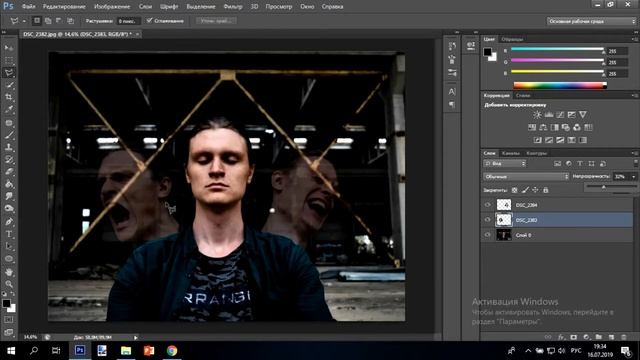Toggle lock transparent pixels
Screen dimensions: 640x360
point(514,190)
